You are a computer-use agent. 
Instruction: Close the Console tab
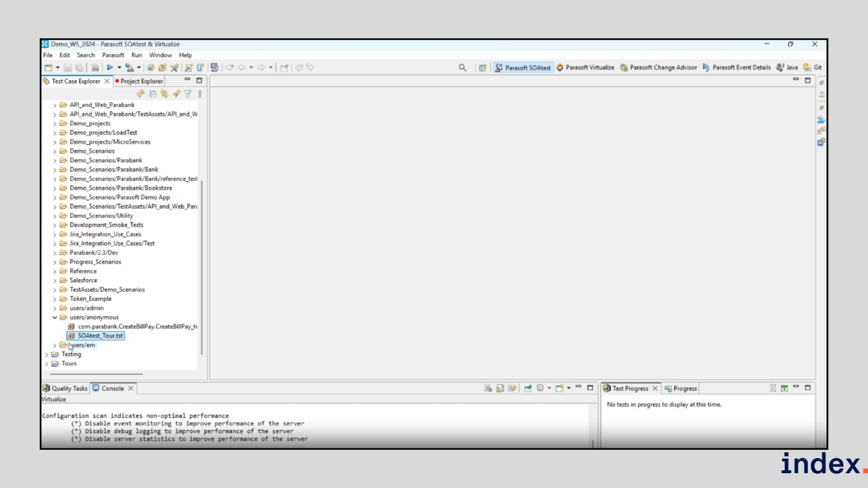[131, 389]
